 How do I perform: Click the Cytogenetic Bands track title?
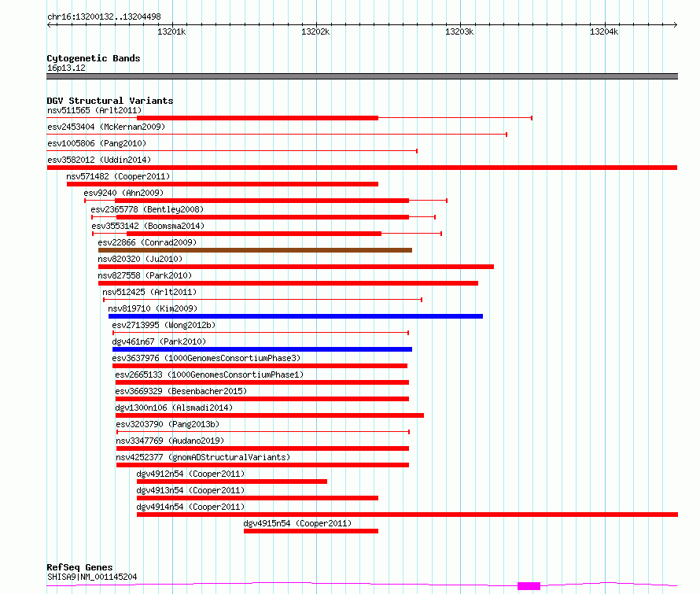pyautogui.click(x=94, y=58)
